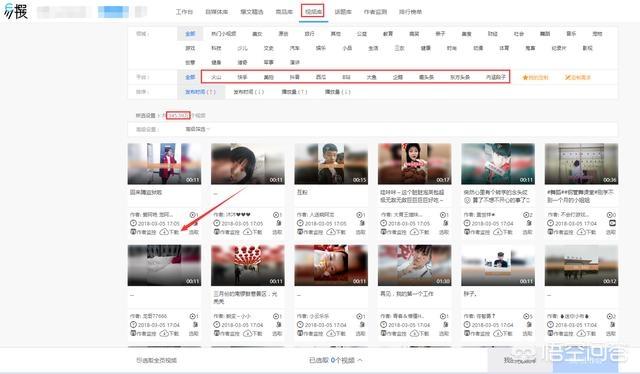Screen dimensions: 640x374
Task: Sort by 发布时间 ascending, the unhighlighted option
Action: (x=249, y=92)
